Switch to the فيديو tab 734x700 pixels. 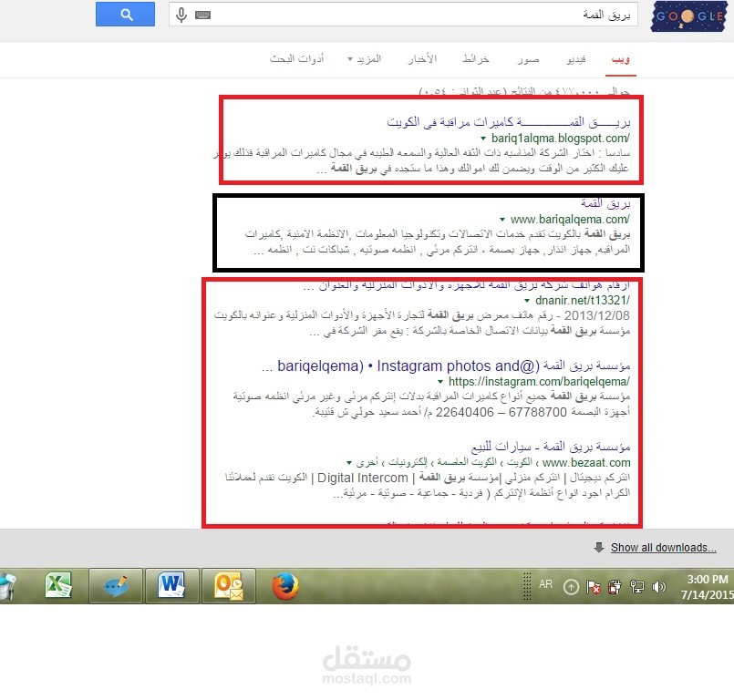(x=575, y=59)
